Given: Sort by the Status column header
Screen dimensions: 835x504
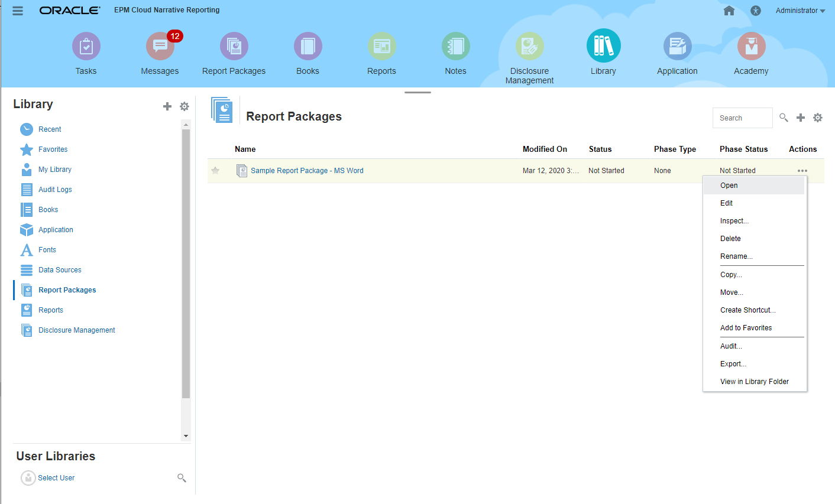Looking at the screenshot, I should pos(600,149).
